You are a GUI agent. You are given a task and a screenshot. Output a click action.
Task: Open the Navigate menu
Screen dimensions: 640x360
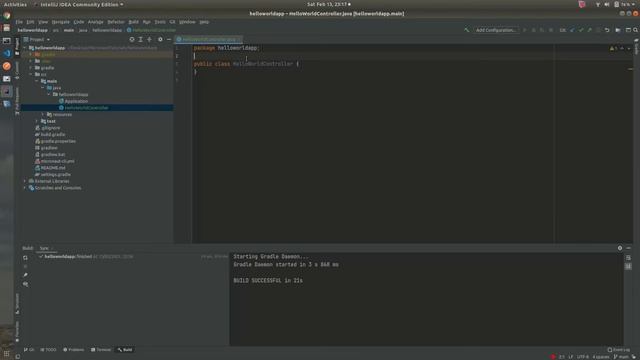(x=60, y=22)
